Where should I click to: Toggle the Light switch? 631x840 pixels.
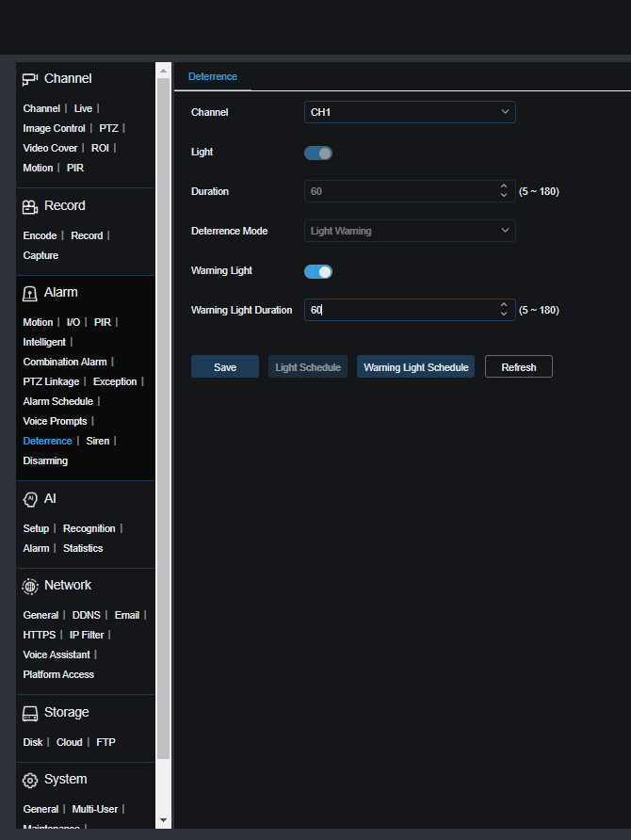click(x=318, y=153)
